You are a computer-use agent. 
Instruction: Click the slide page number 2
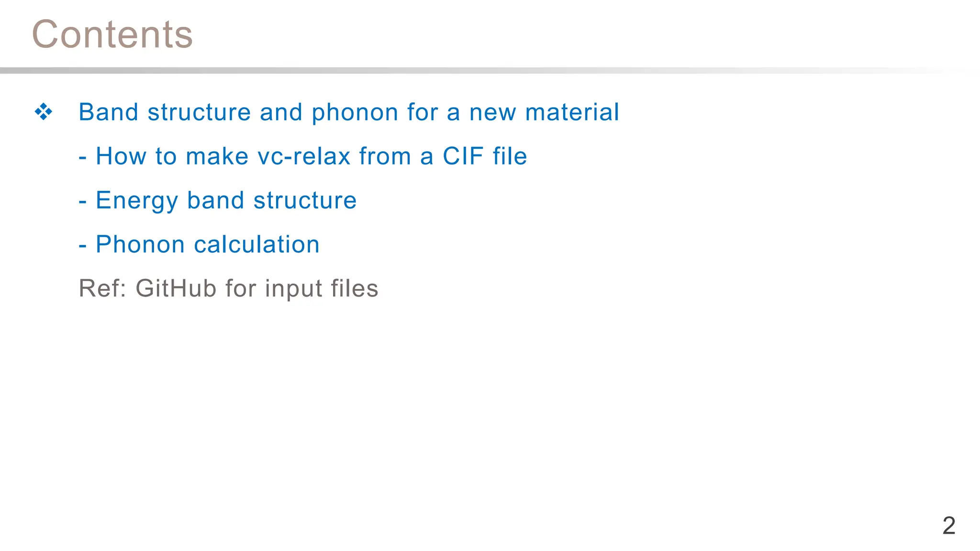[948, 526]
